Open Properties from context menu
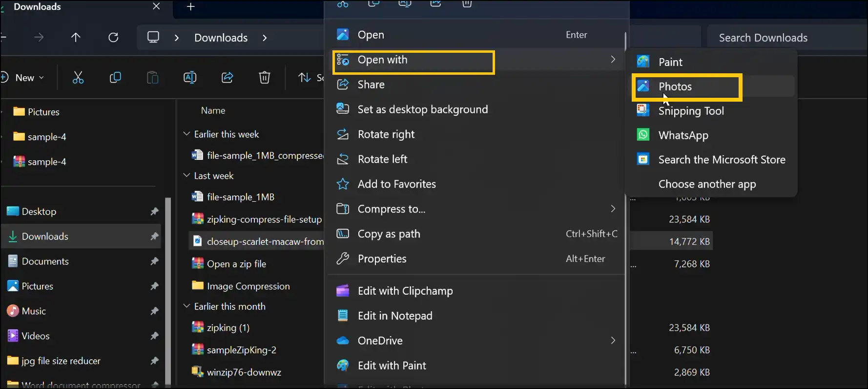868x389 pixels. 476,259
